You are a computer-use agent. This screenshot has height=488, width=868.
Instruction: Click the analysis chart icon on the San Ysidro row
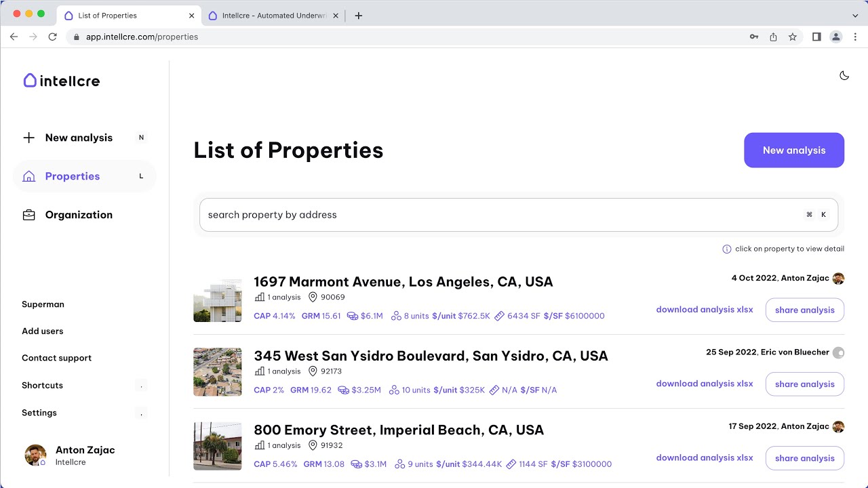click(x=259, y=371)
